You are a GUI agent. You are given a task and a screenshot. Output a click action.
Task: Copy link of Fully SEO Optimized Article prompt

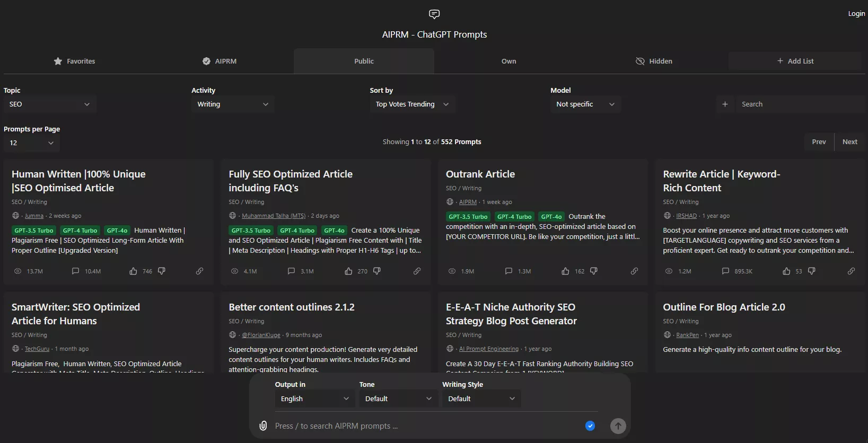[x=417, y=271]
